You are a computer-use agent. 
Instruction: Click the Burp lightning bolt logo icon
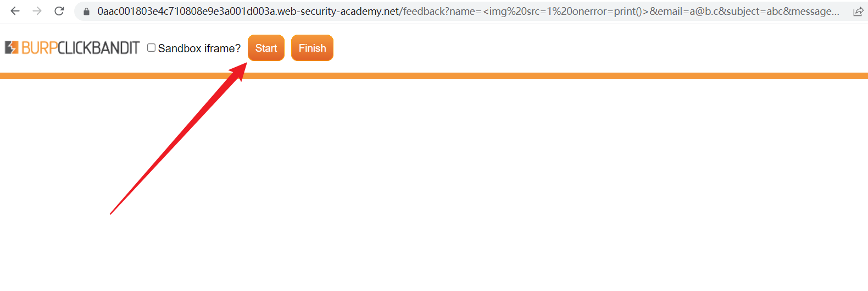[x=12, y=48]
